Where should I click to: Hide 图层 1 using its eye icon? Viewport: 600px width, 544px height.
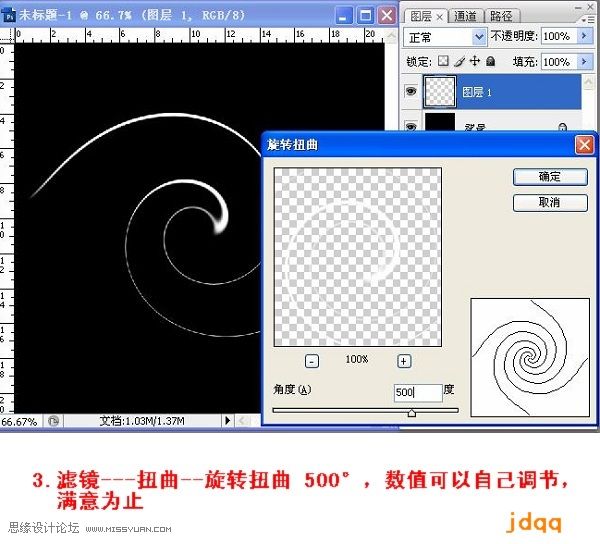click(x=411, y=91)
